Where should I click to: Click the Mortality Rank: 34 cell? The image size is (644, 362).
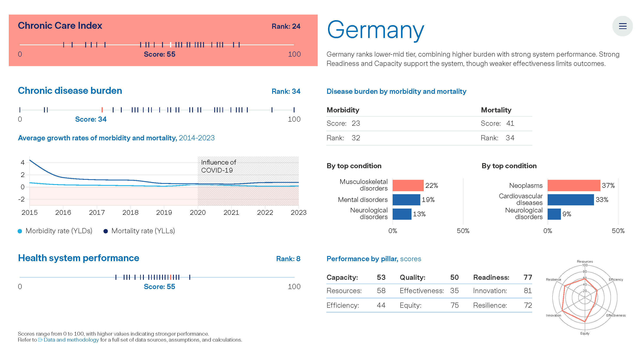click(x=498, y=138)
